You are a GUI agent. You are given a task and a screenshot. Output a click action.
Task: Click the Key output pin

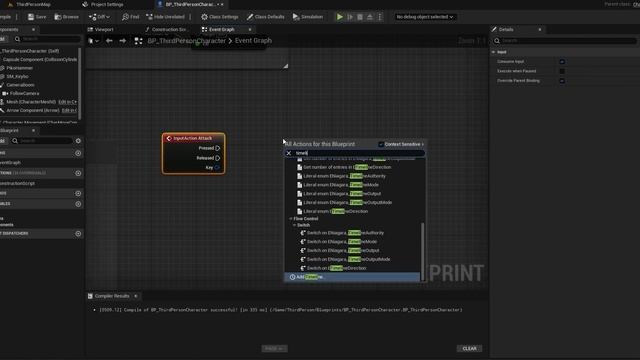click(217, 168)
